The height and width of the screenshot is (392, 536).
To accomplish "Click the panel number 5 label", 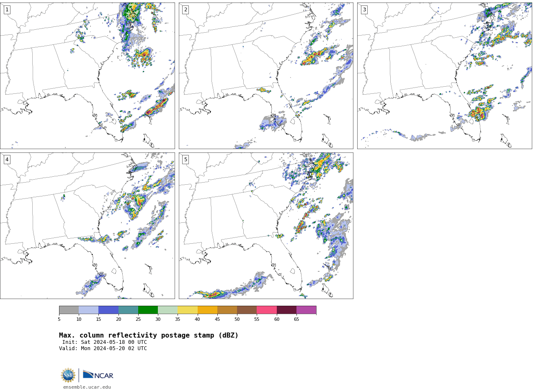I will click(x=186, y=160).
